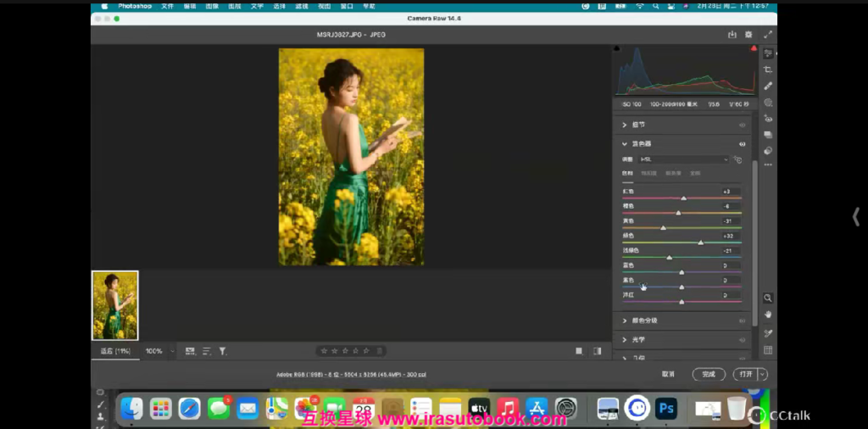Open the HSL adjust mode dropdown
The width and height of the screenshot is (868, 429).
(x=684, y=159)
